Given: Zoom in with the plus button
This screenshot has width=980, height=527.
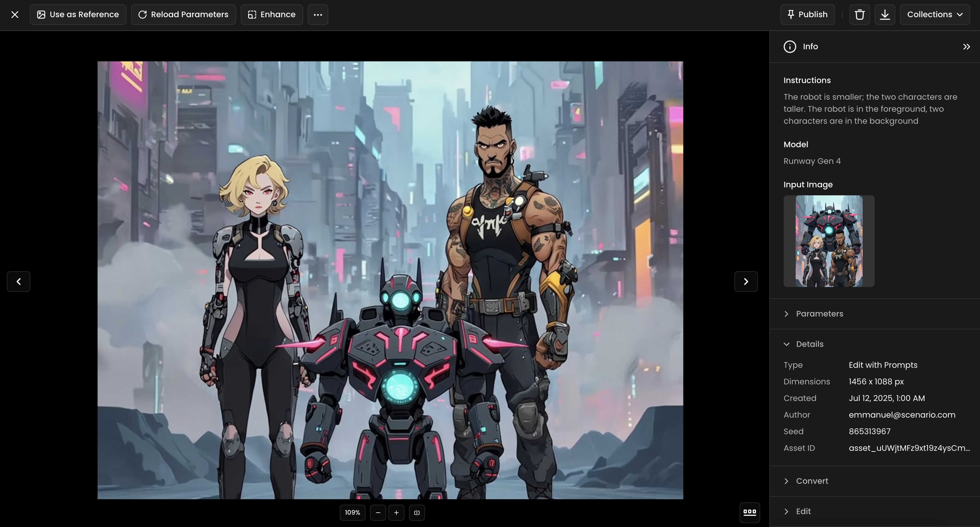Looking at the screenshot, I should 396,512.
